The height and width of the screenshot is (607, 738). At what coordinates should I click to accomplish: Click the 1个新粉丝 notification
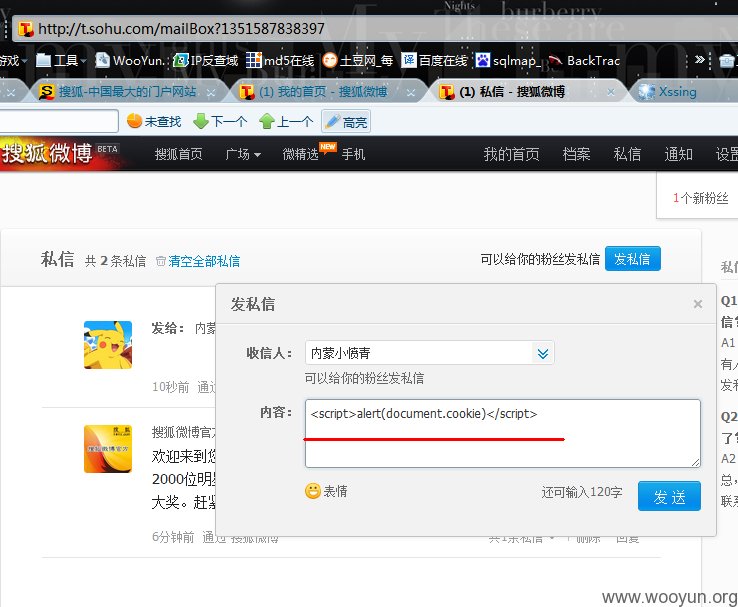pyautogui.click(x=700, y=198)
